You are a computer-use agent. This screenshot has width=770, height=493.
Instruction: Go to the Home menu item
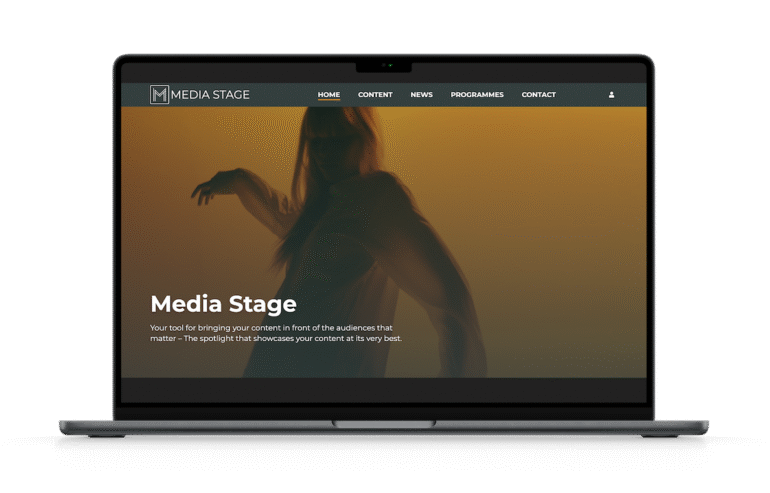pos(329,95)
